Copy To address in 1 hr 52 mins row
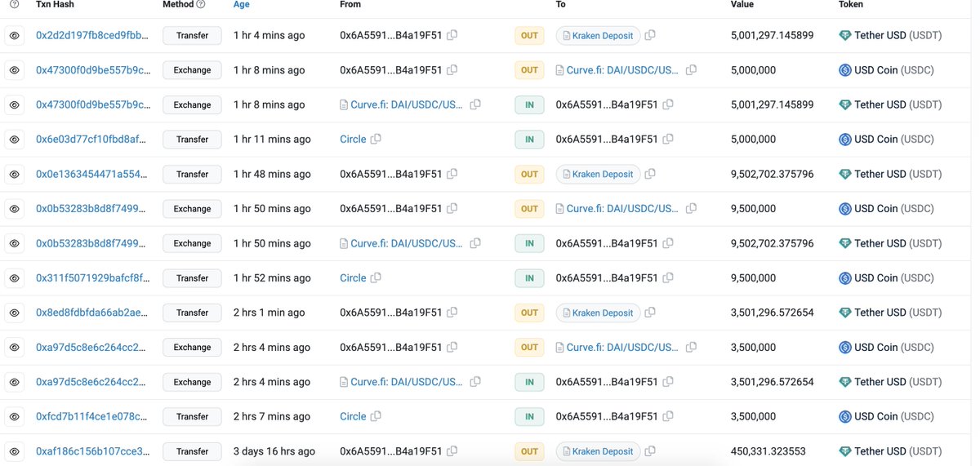Screen dimensions: 980x466 click(x=668, y=277)
